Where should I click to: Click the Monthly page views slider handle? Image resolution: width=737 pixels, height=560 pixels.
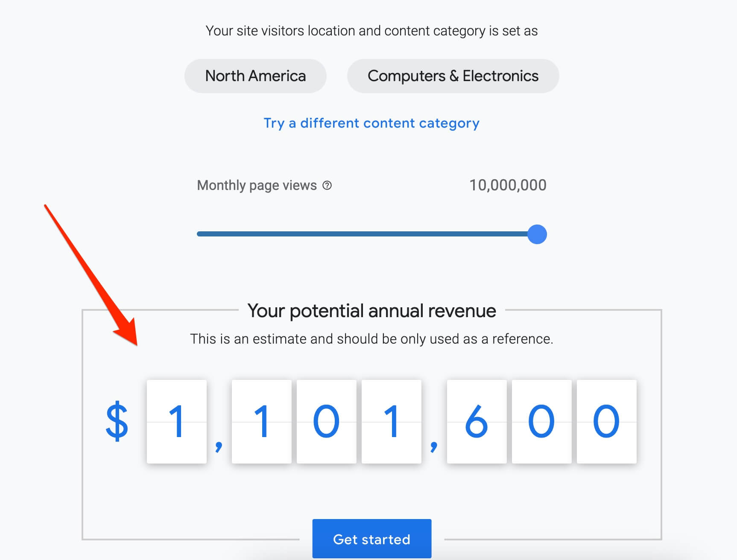click(537, 234)
